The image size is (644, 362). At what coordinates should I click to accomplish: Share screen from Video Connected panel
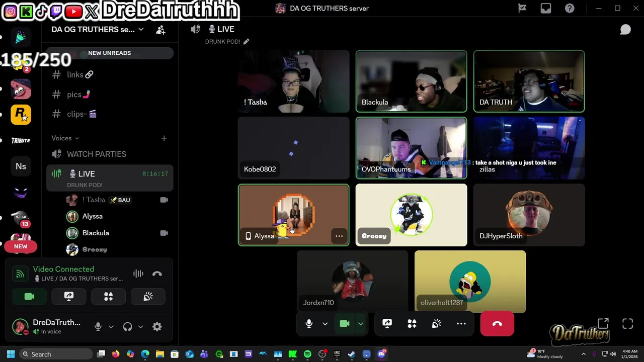pos(69,297)
